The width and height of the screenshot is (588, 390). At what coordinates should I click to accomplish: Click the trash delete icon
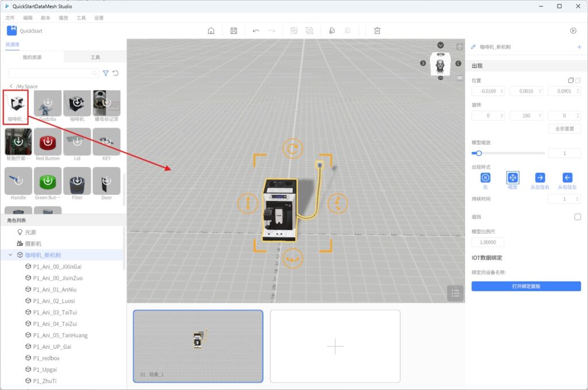point(377,30)
